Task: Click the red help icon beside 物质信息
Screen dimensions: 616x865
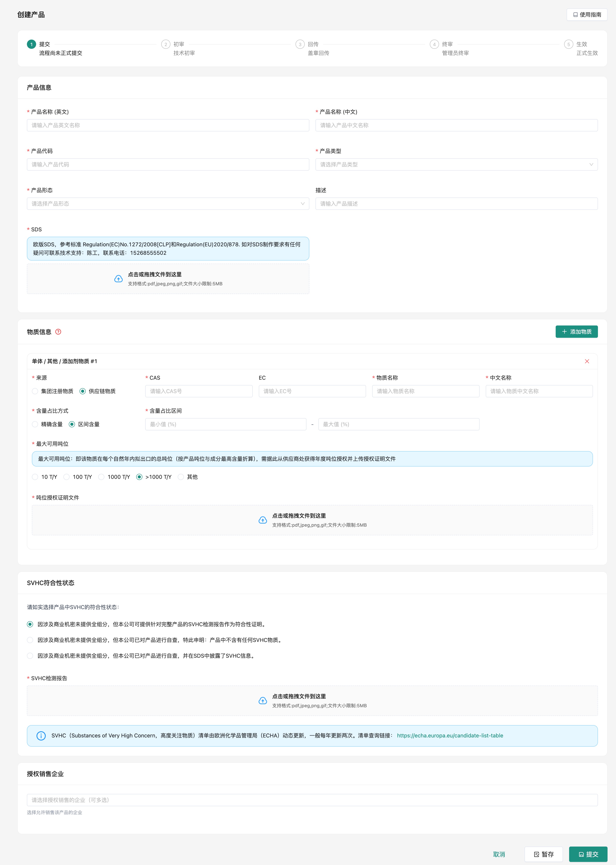Action: (58, 332)
